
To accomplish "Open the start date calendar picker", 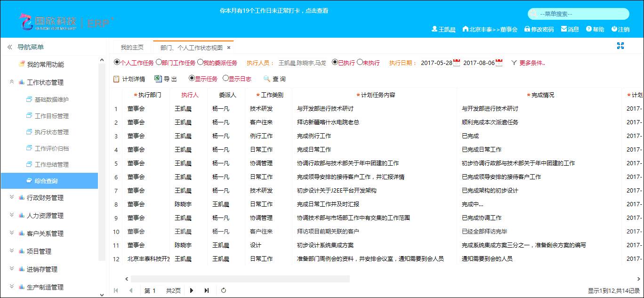I will pyautogui.click(x=456, y=63).
